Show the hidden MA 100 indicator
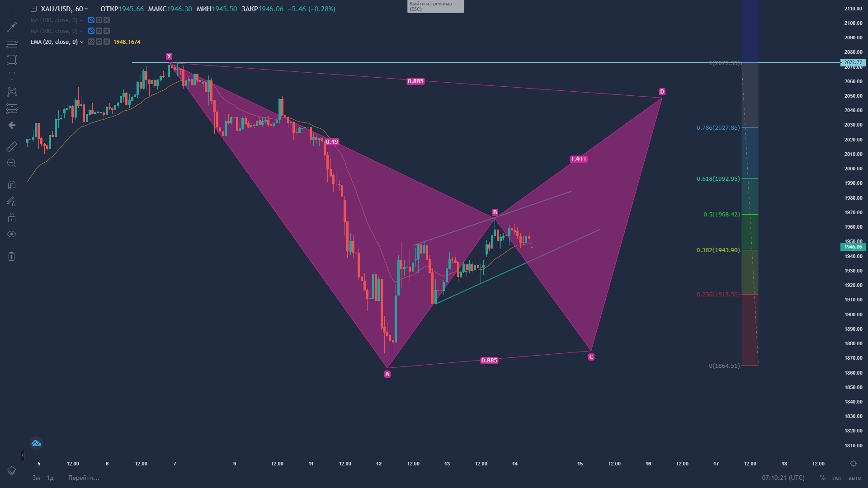Screen dimensions: 868x488 pos(91,20)
